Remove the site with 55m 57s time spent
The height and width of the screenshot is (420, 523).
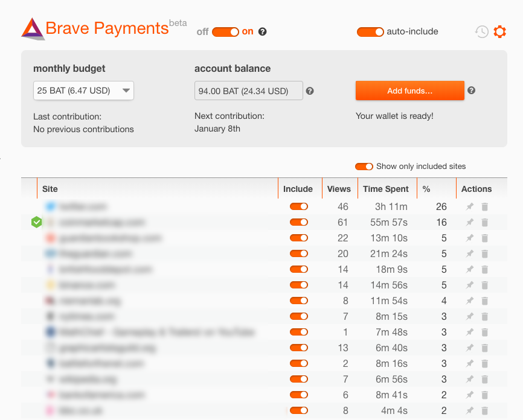(484, 222)
